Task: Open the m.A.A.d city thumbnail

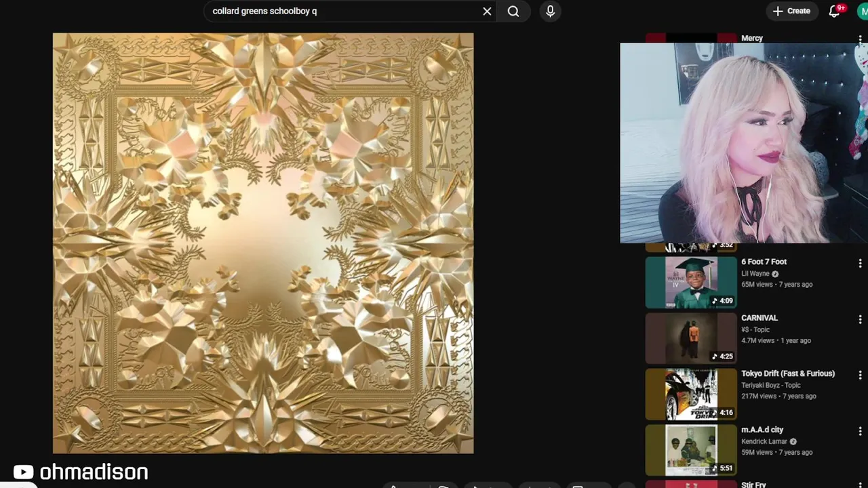Action: (690, 450)
